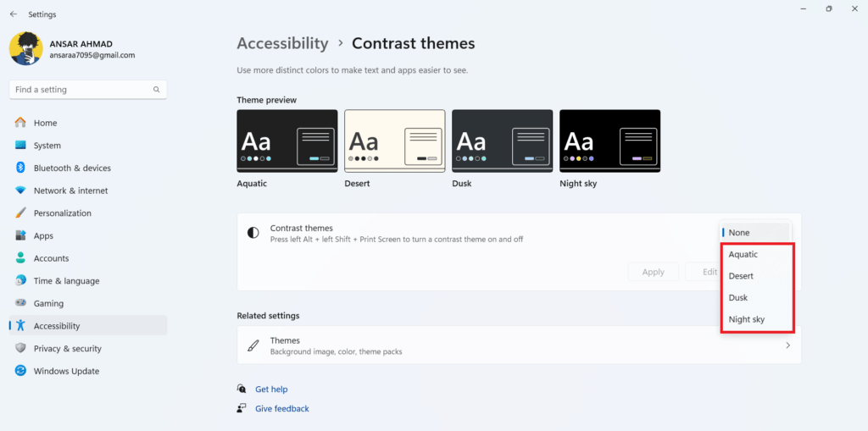Image resolution: width=868 pixels, height=431 pixels.
Task: Click Bluetooth & devices label
Action: (72, 168)
